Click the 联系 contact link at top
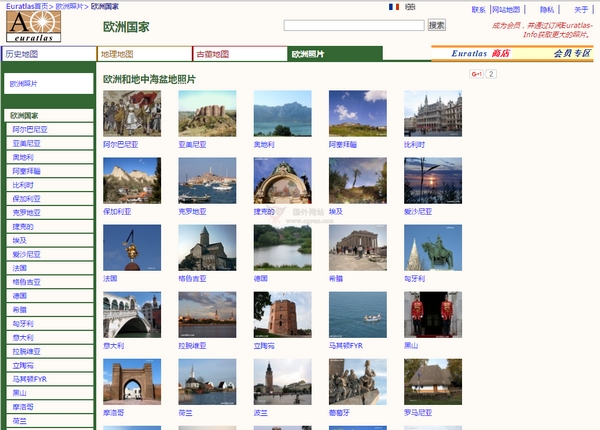600x430 pixels. (478, 10)
